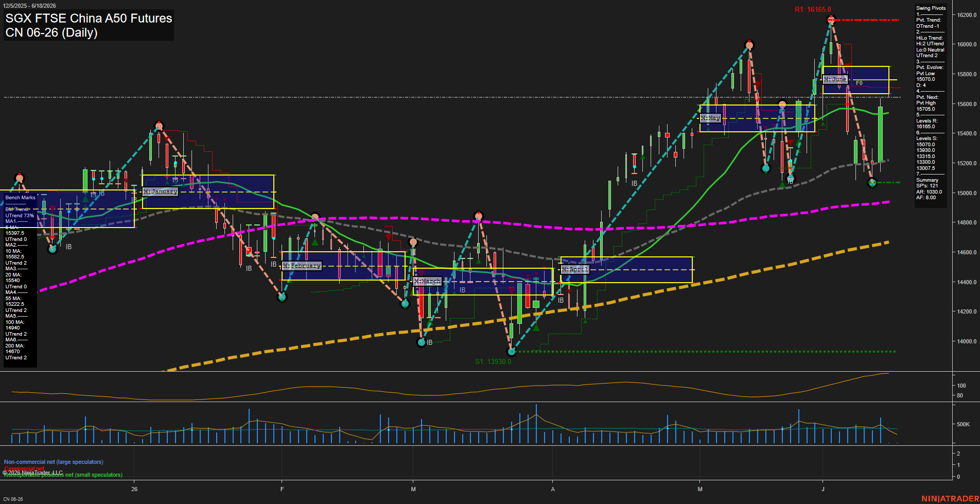Click the F0 label in the June box
The width and height of the screenshot is (980, 504).
point(859,83)
